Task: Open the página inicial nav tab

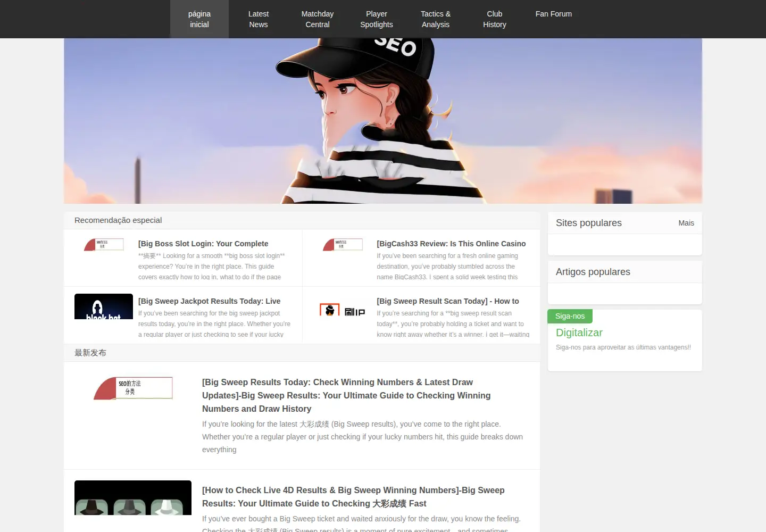Action: click(x=199, y=19)
